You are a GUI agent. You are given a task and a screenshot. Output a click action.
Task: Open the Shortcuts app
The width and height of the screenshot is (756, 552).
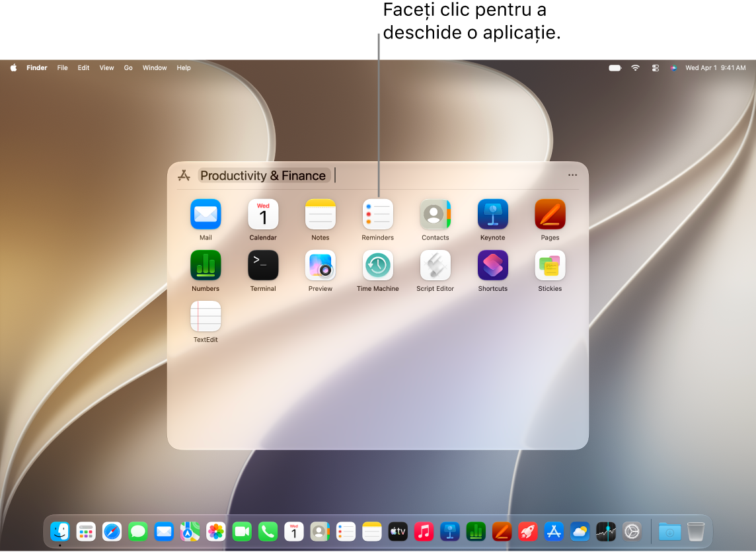[492, 265]
